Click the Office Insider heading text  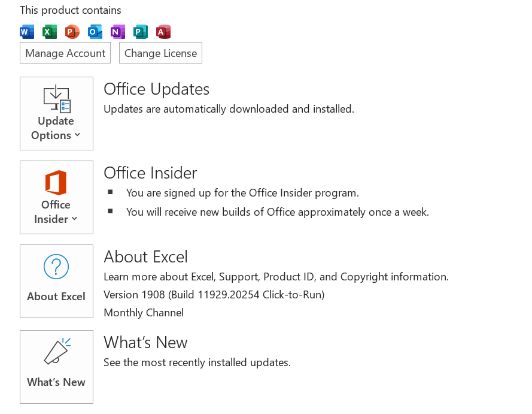[x=150, y=173]
